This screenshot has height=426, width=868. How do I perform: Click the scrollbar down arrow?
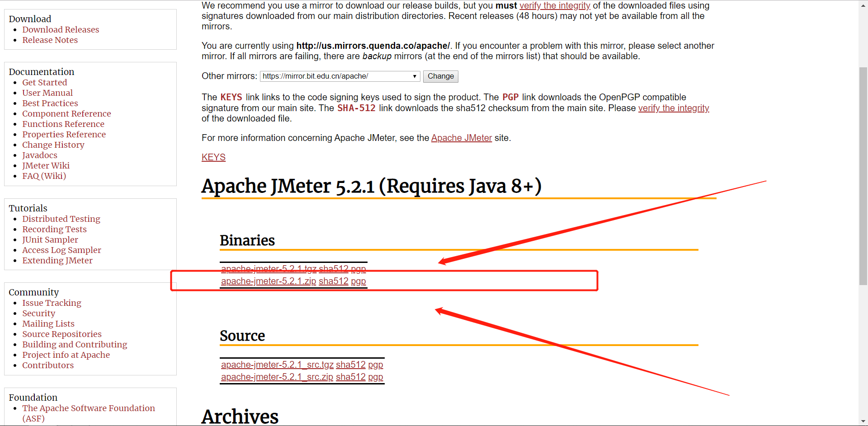click(863, 422)
